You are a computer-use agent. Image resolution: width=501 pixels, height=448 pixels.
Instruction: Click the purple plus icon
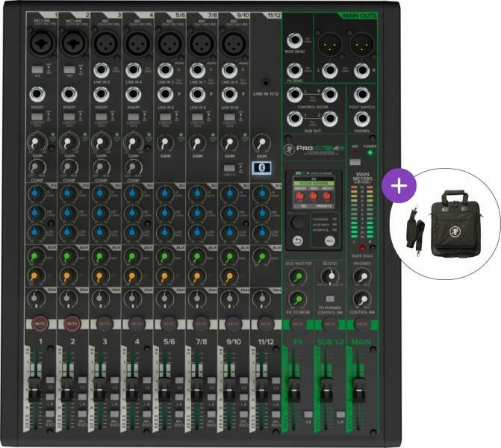pyautogui.click(x=399, y=186)
